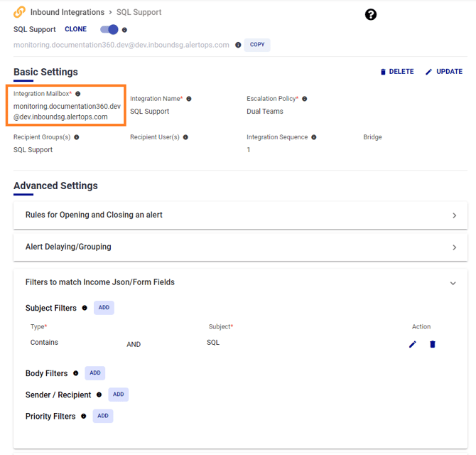This screenshot has width=476, height=455.
Task: Add a new Priority Filter
Action: pos(103,416)
